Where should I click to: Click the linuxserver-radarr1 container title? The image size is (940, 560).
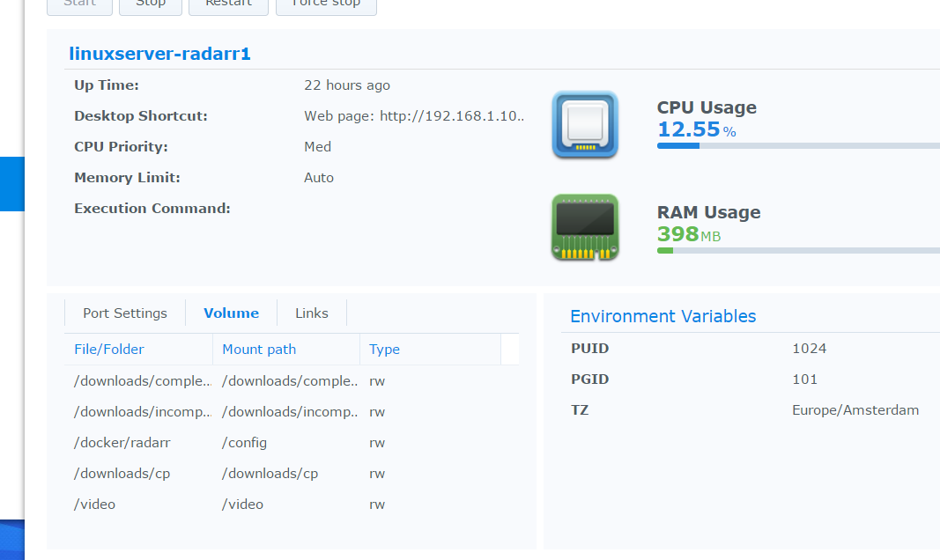click(x=159, y=53)
